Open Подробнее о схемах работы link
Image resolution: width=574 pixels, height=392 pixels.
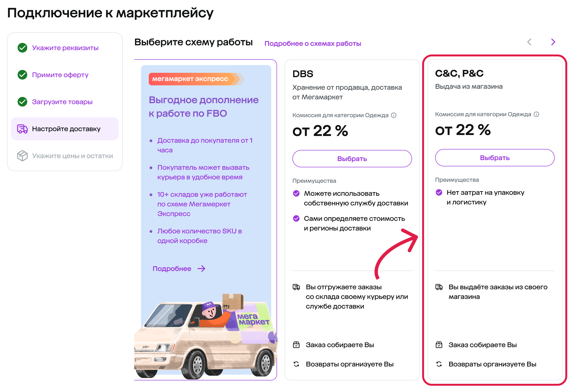click(312, 43)
